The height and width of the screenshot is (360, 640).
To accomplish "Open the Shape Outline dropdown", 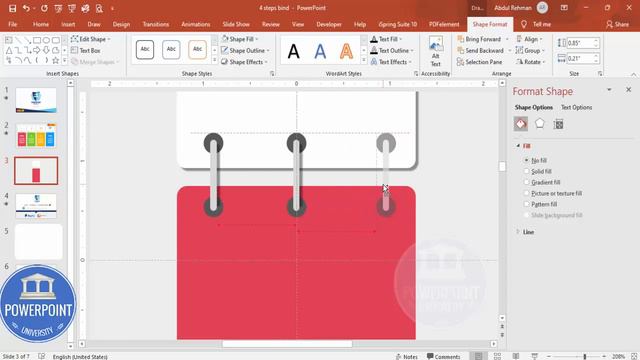I will pyautogui.click(x=245, y=51).
